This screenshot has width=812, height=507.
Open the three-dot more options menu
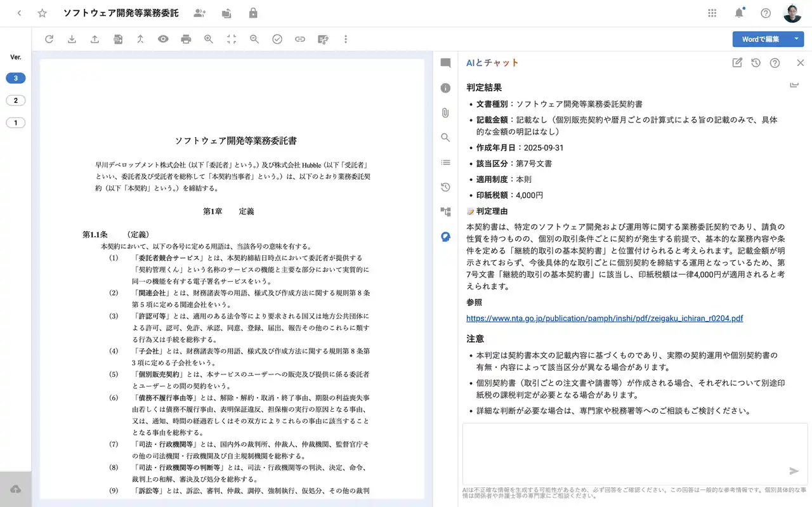tap(346, 39)
